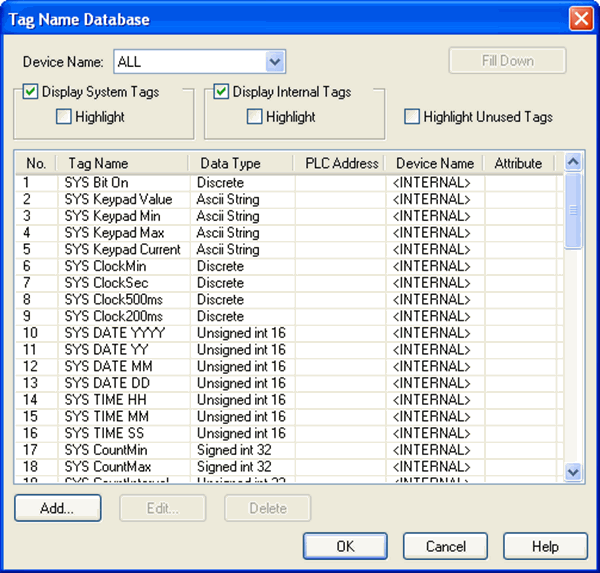600x573 pixels.
Task: Sort by Data Type column header
Action: click(241, 163)
